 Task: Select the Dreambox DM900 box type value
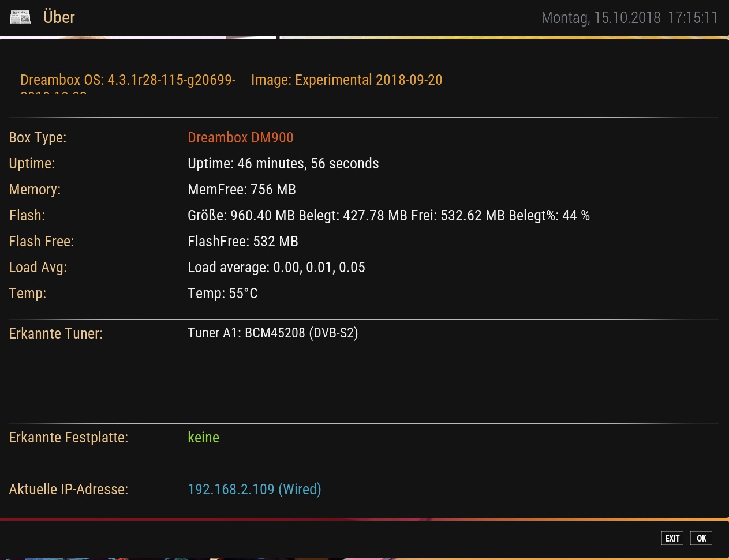pos(240,138)
